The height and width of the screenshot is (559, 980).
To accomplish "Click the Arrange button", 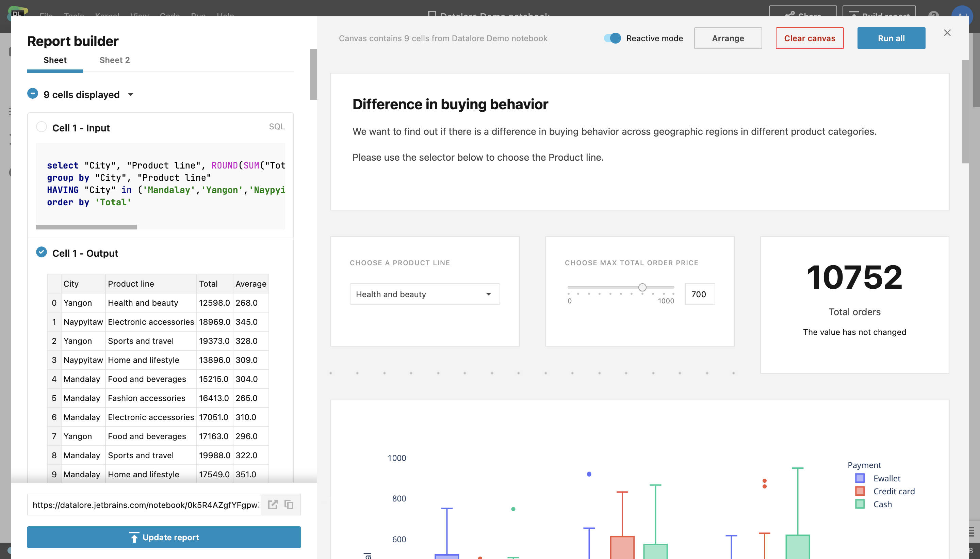I will click(x=728, y=38).
